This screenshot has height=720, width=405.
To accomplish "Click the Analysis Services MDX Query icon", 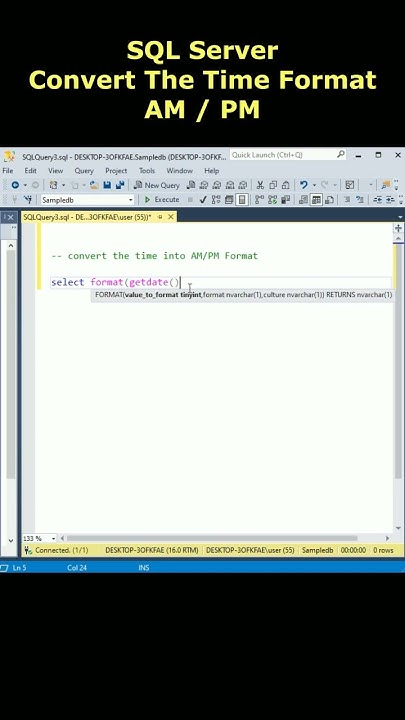I will [204, 185].
